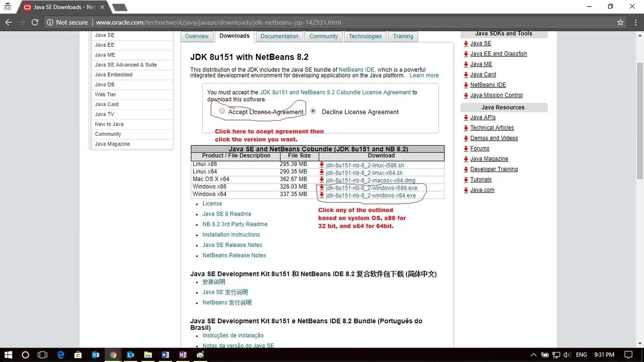Click download arrow next to windows-i586.exe

click(x=322, y=187)
